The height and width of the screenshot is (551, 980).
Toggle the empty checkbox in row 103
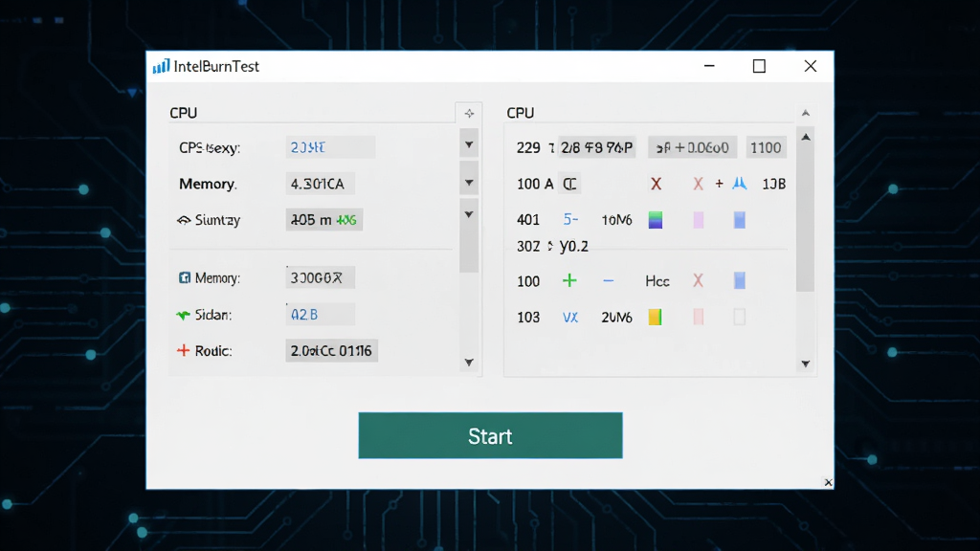740,317
